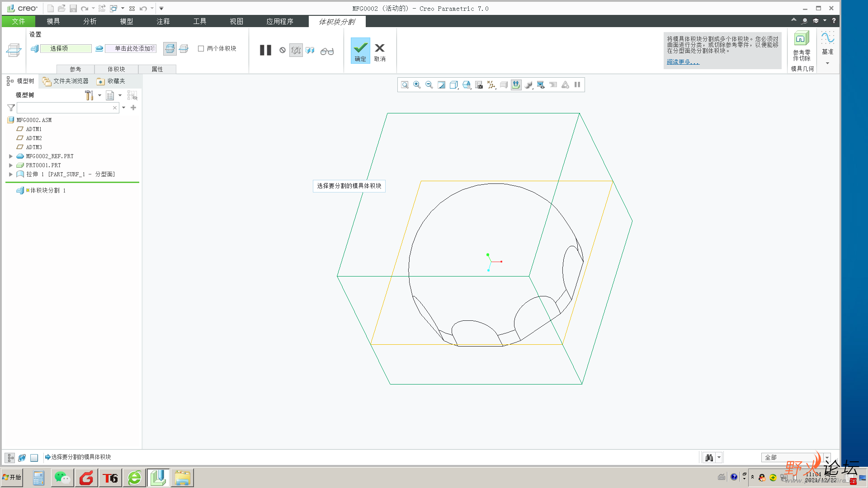Open the dropdown arrow beside the list icon

point(120,95)
